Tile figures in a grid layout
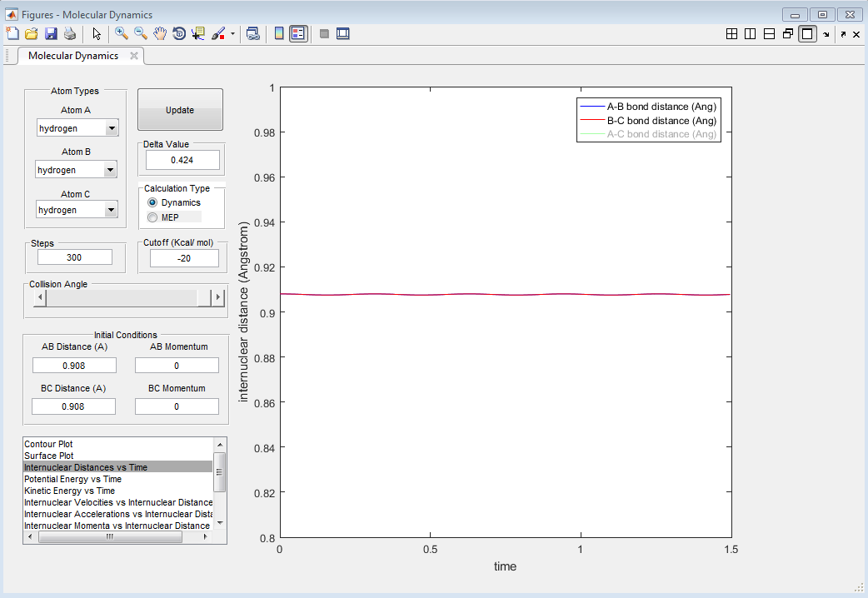The image size is (868, 598). (731, 34)
